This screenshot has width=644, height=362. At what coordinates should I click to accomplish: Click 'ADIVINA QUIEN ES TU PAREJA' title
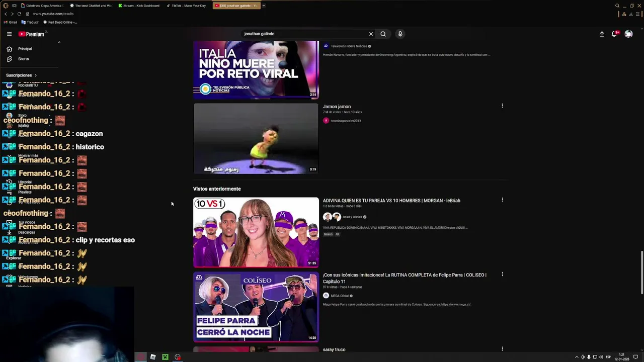point(391,201)
